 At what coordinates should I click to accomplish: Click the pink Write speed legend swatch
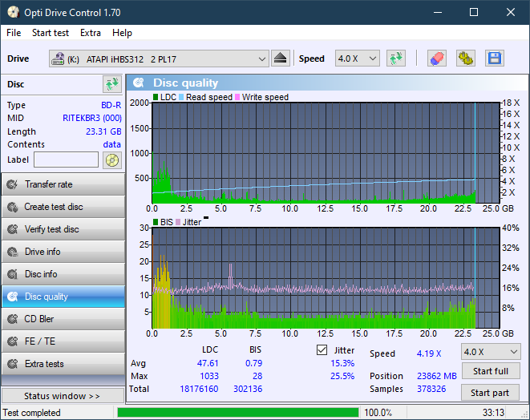pyautogui.click(x=237, y=97)
